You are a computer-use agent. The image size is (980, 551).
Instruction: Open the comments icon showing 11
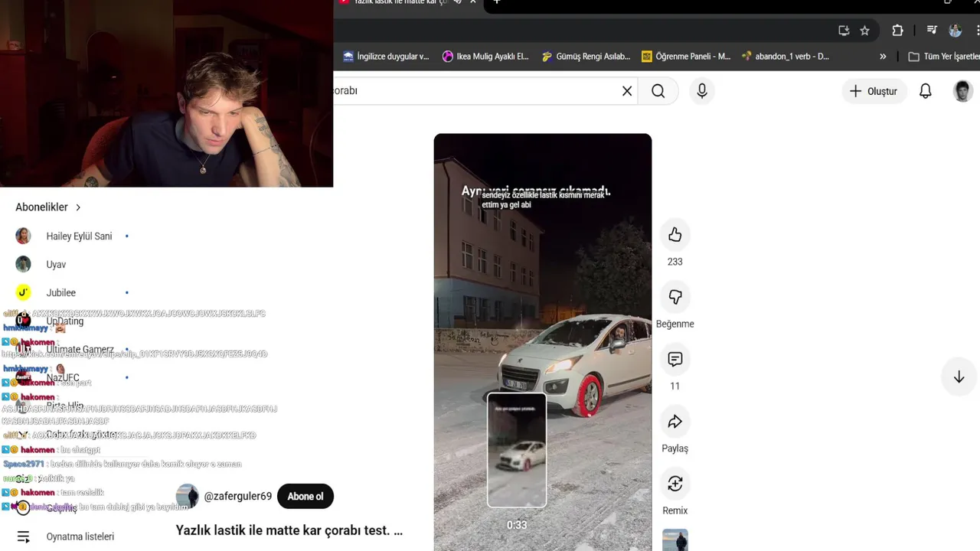675,359
